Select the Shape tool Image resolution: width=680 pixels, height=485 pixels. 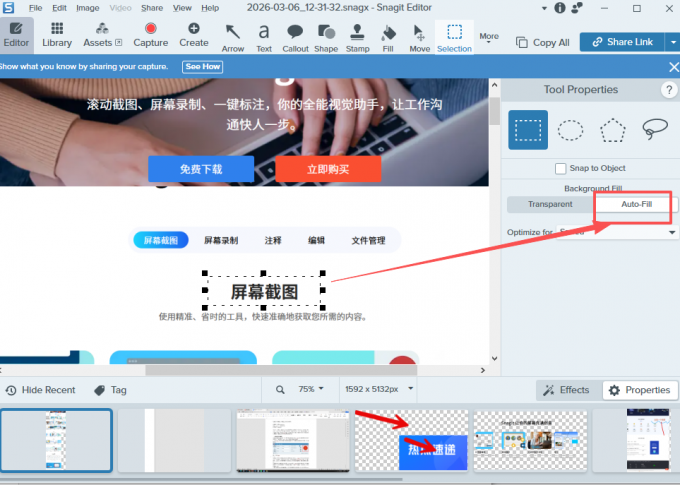click(x=326, y=38)
